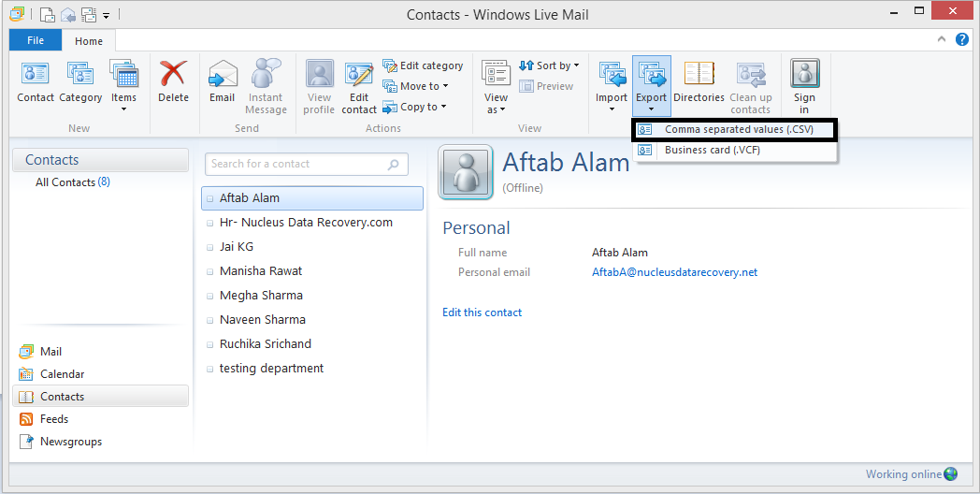Toggle the Preview option
The image size is (980, 494).
(546, 86)
